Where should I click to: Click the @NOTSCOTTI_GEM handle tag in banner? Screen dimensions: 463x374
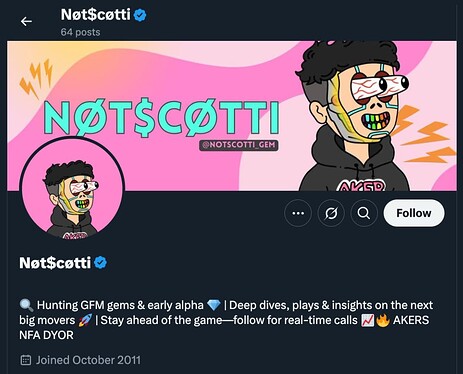coord(239,145)
